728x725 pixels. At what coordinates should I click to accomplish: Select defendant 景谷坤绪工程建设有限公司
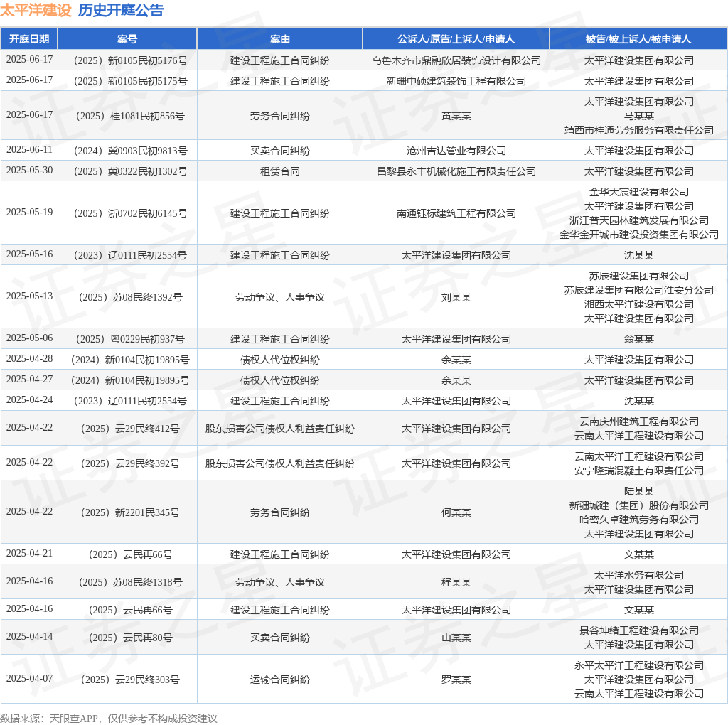click(639, 630)
